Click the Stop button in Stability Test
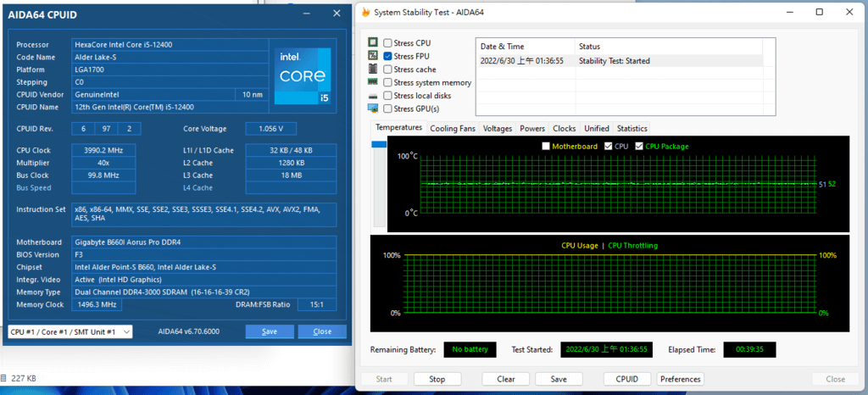This screenshot has width=868, height=395. point(437,379)
